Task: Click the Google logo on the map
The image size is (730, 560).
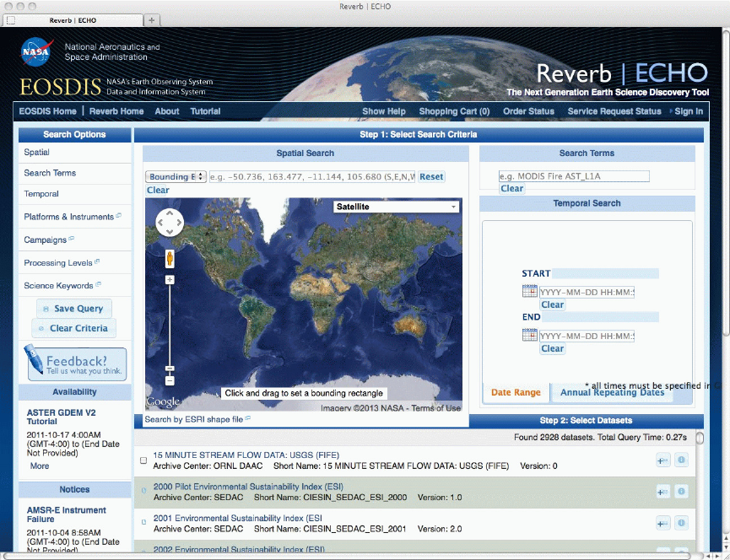Action: [x=163, y=401]
